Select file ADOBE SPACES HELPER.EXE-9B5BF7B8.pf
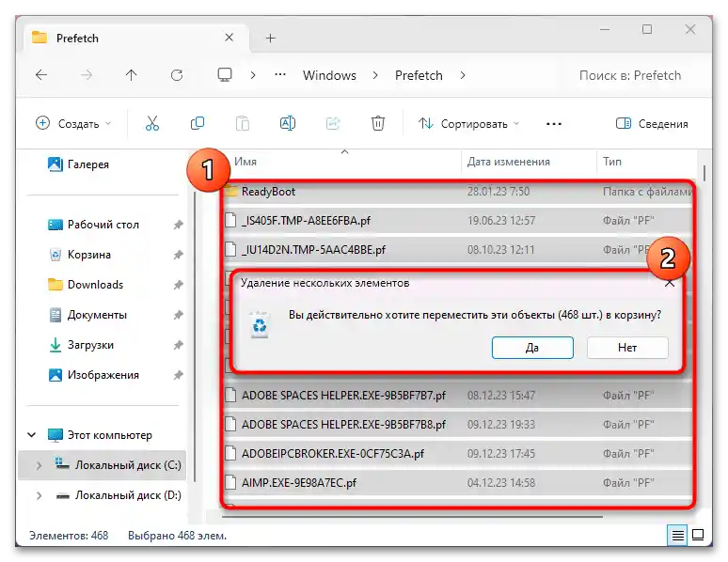This screenshot has height=562, width=728. (459, 424)
